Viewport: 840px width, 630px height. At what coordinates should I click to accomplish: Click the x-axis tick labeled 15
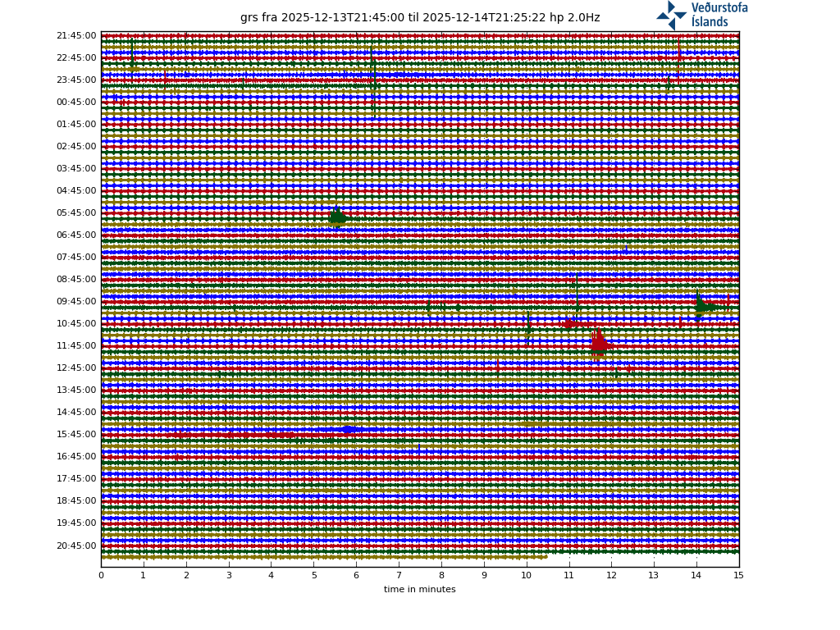[x=738, y=575]
